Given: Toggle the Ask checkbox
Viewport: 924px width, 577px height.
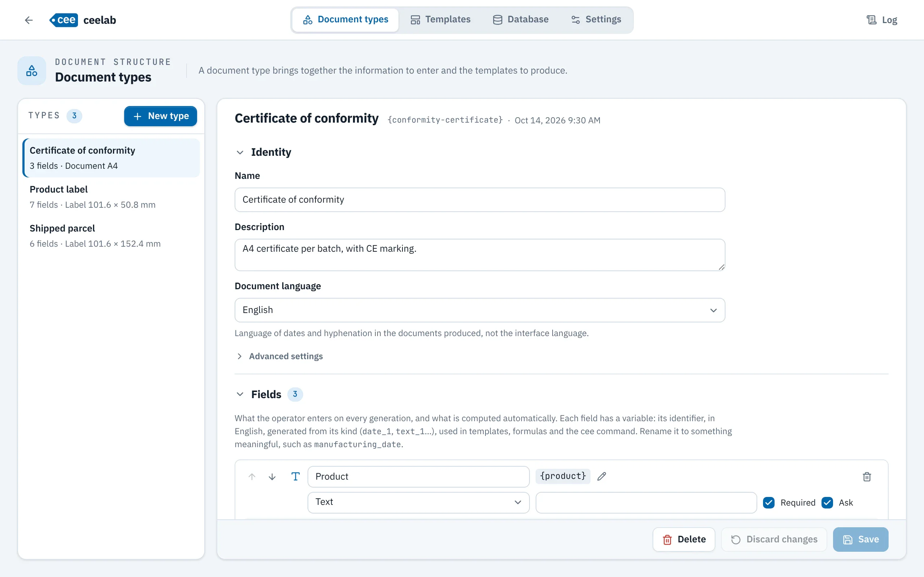Looking at the screenshot, I should click(827, 503).
